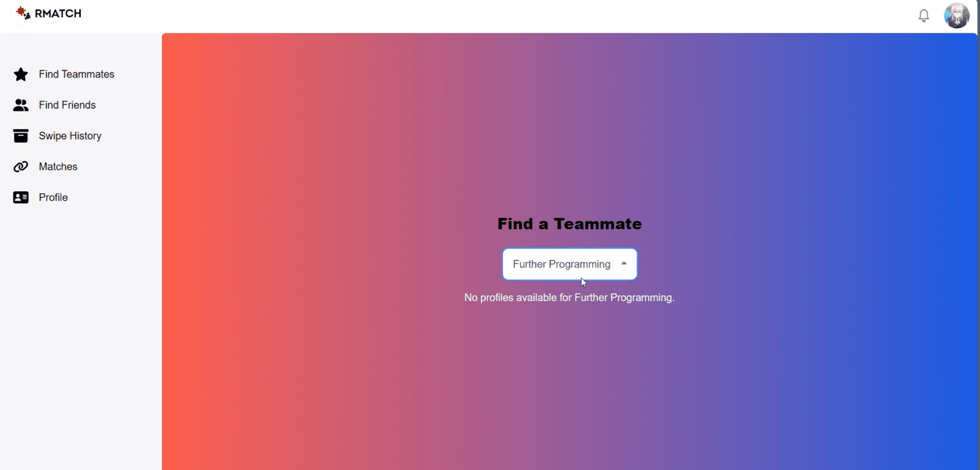The height and width of the screenshot is (470, 980).
Task: Click the Profile contact card icon
Action: point(20,197)
